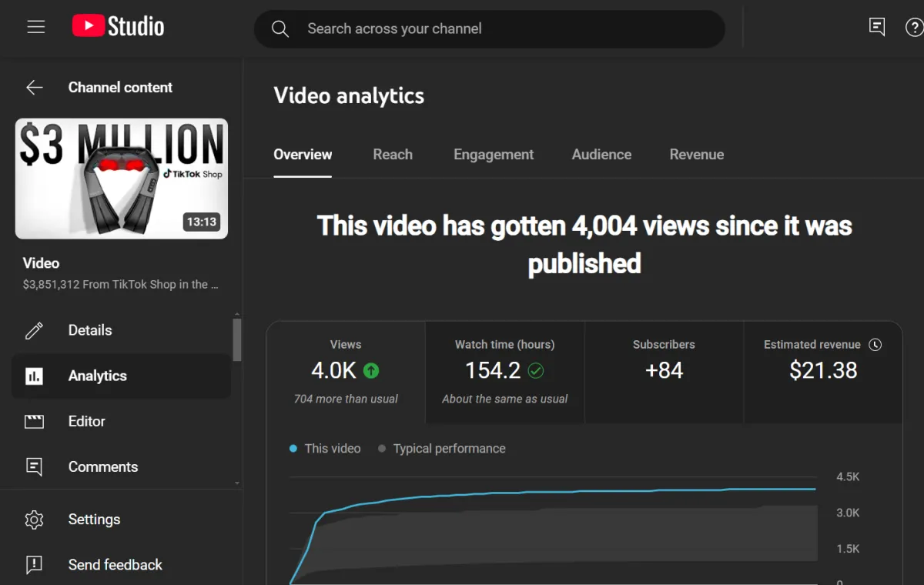Select Analytics in the sidebar

[121, 376]
